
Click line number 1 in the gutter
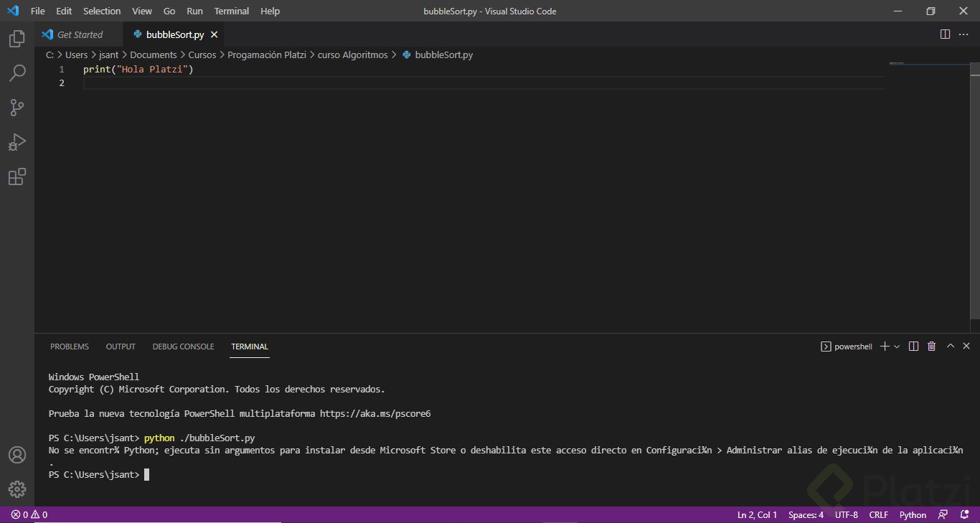coord(62,70)
